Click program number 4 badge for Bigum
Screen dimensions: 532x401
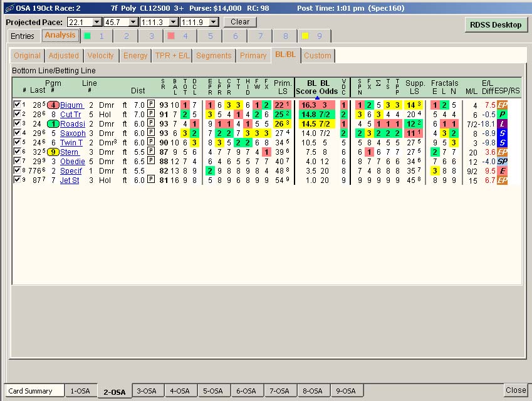(x=53, y=105)
